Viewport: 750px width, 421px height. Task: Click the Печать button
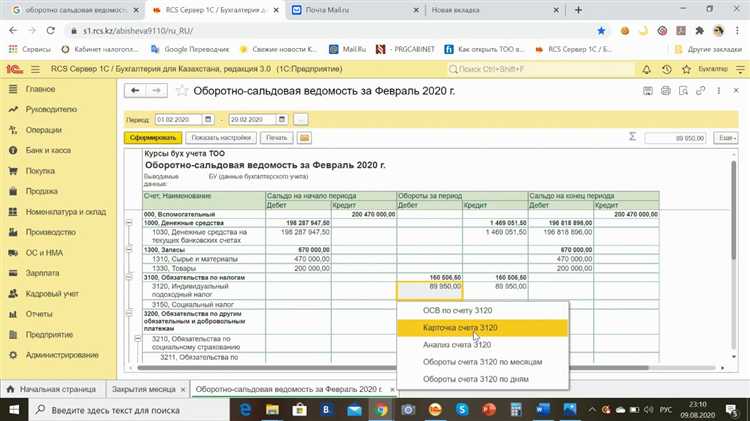coord(276,138)
